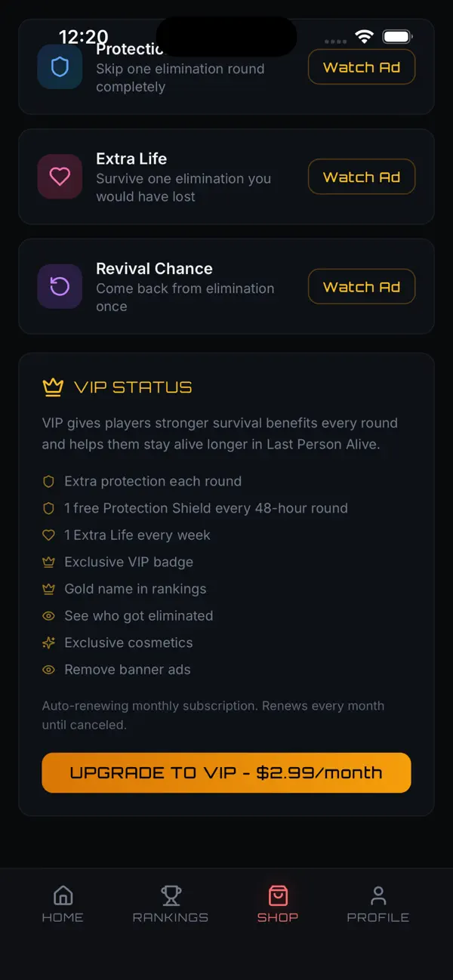Open the Profile tab label
This screenshot has height=980, width=453.
coord(378,917)
